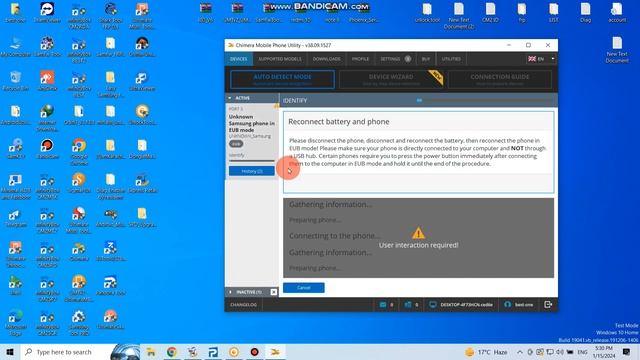640x360 pixels.
Task: Click the History button
Action: click(x=251, y=171)
